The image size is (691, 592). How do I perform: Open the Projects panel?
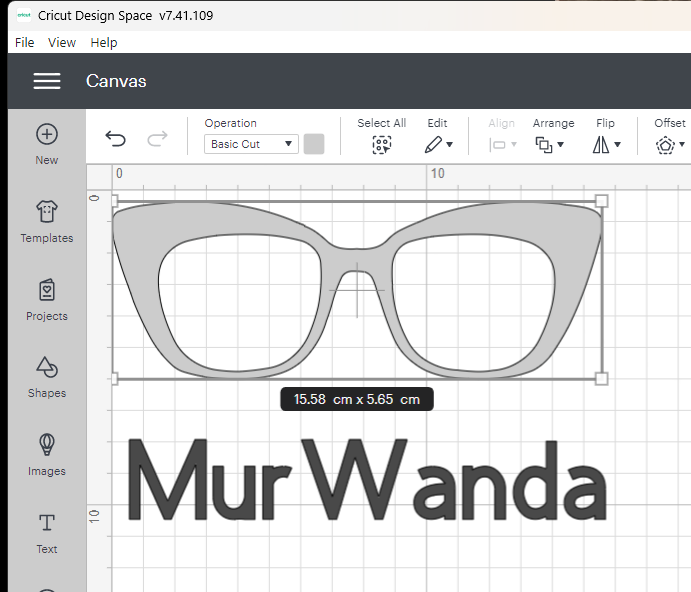pyautogui.click(x=47, y=291)
